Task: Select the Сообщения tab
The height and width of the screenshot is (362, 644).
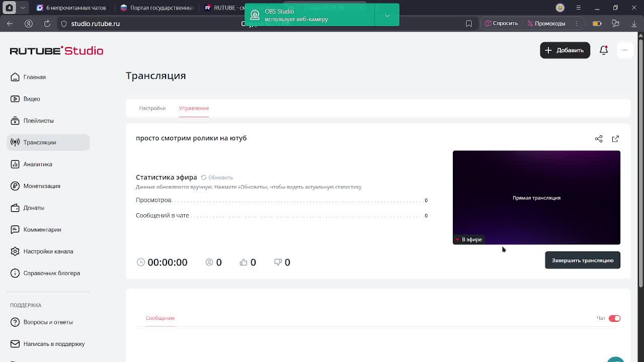Action: coord(160,318)
